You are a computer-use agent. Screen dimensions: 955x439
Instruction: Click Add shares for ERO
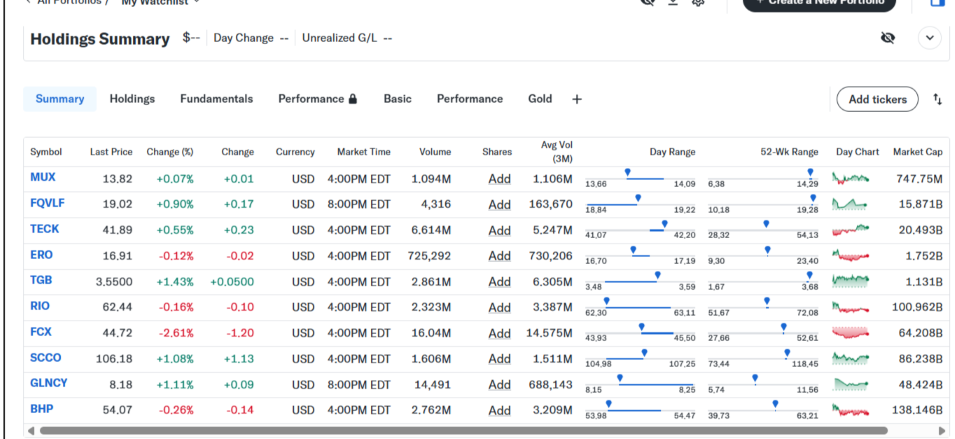click(x=499, y=255)
